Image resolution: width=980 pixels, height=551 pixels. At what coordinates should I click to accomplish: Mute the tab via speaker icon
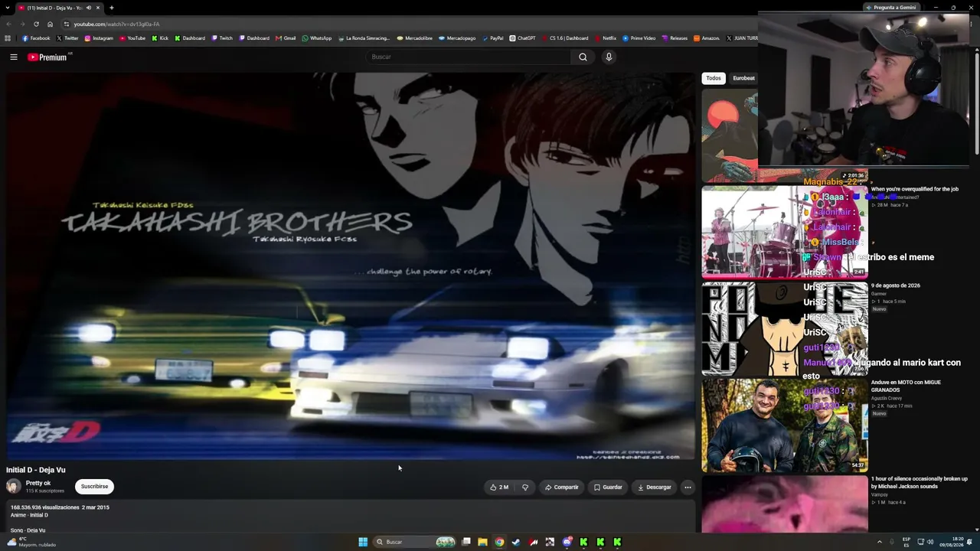click(89, 8)
